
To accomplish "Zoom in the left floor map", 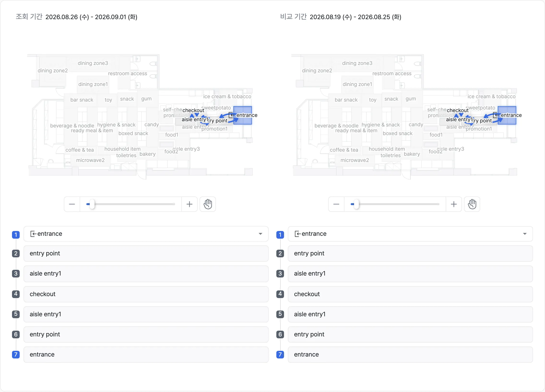I will pos(189,204).
